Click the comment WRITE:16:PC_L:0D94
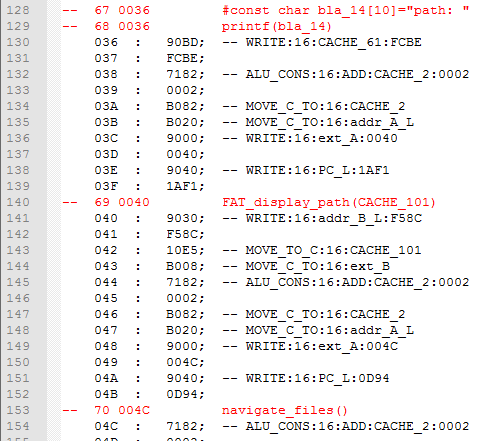The width and height of the screenshot is (486, 441). (x=317, y=378)
